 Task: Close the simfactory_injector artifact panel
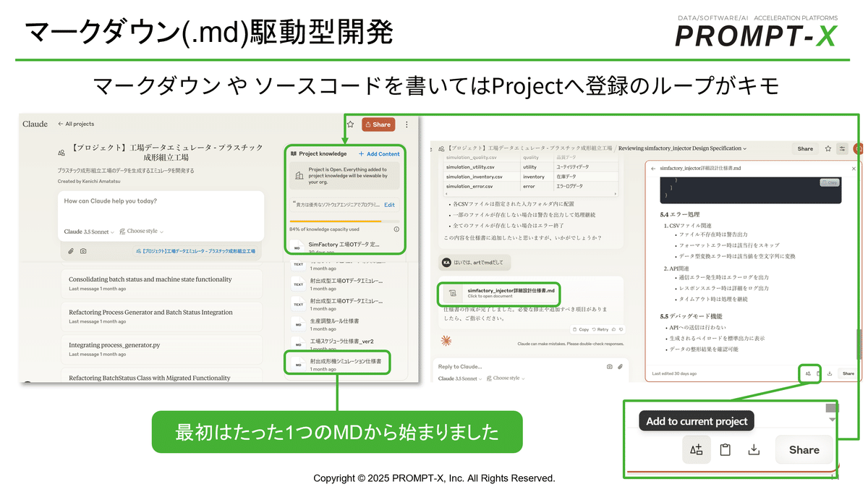tap(854, 168)
